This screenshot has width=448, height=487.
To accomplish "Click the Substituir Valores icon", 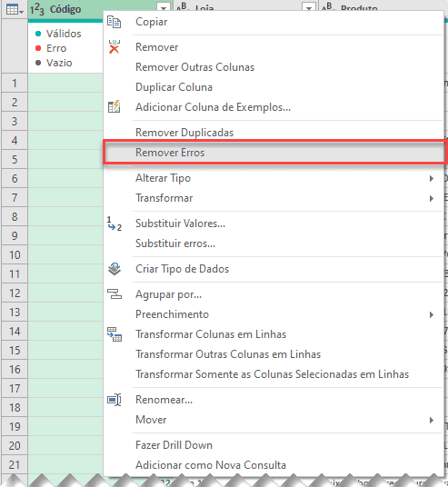I will (x=114, y=224).
